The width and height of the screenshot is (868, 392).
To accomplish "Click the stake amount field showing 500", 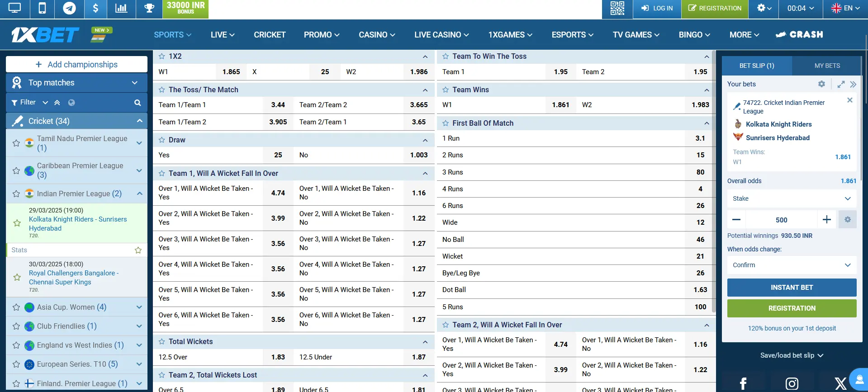I will pyautogui.click(x=781, y=220).
